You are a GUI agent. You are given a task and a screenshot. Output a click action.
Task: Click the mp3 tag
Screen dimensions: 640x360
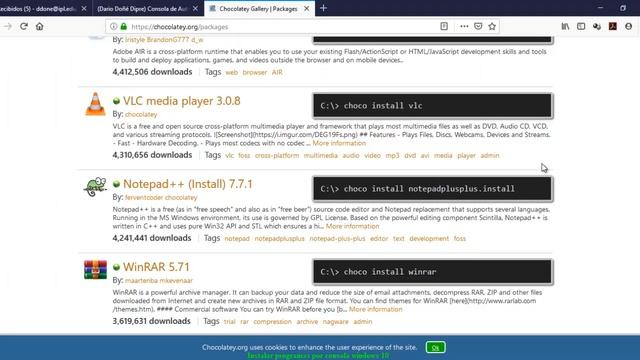tap(392, 156)
